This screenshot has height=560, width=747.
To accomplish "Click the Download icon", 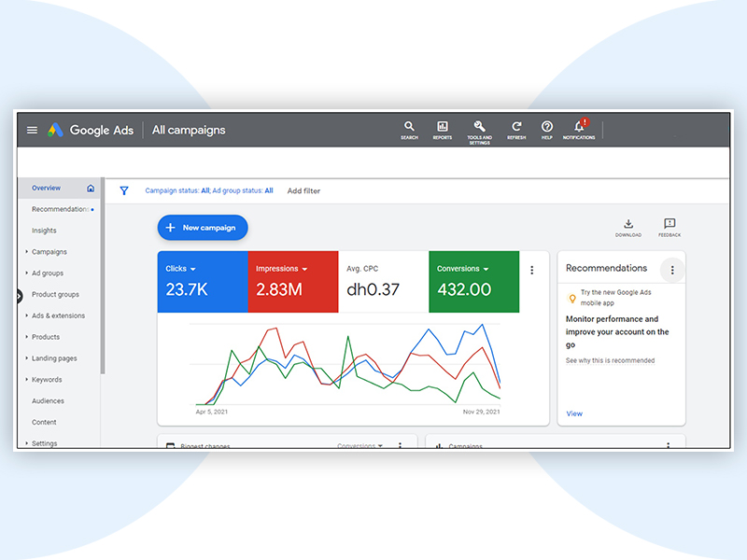I will (x=628, y=224).
